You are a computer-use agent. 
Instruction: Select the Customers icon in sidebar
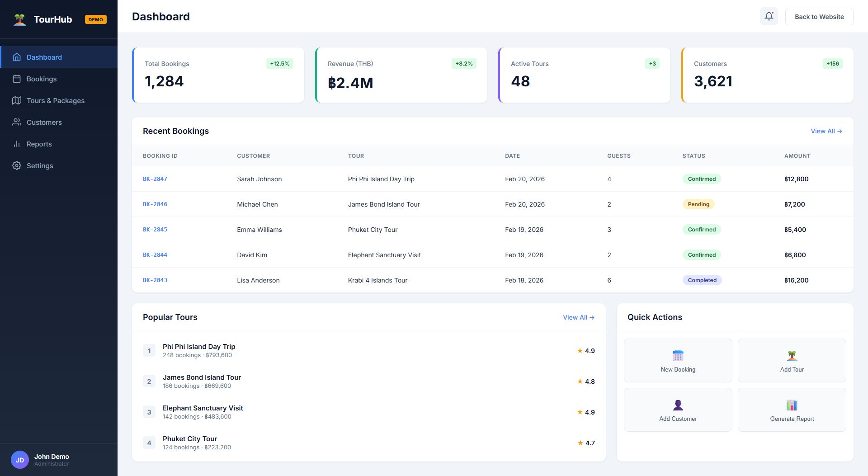point(17,122)
